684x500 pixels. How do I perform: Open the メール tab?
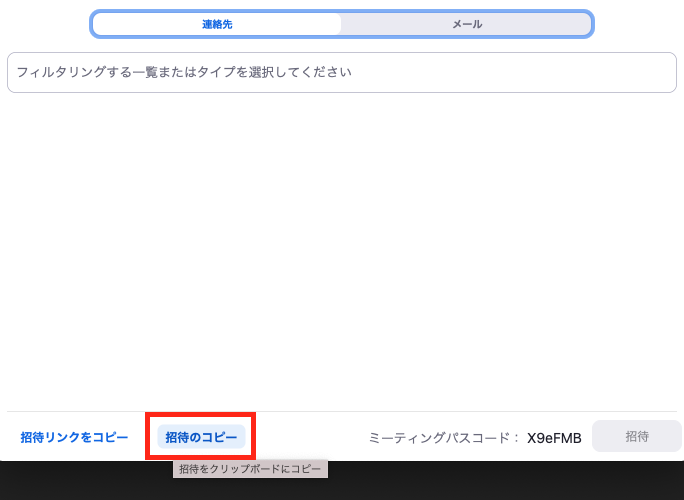pyautogui.click(x=467, y=24)
